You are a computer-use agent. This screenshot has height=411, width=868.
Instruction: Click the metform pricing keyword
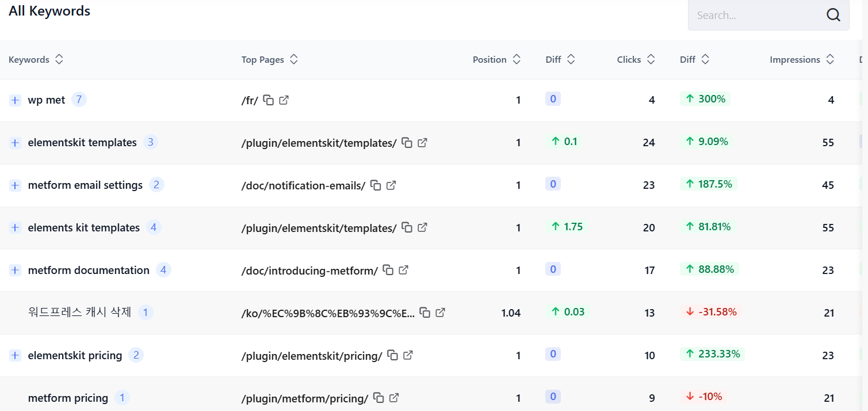pyautogui.click(x=68, y=398)
